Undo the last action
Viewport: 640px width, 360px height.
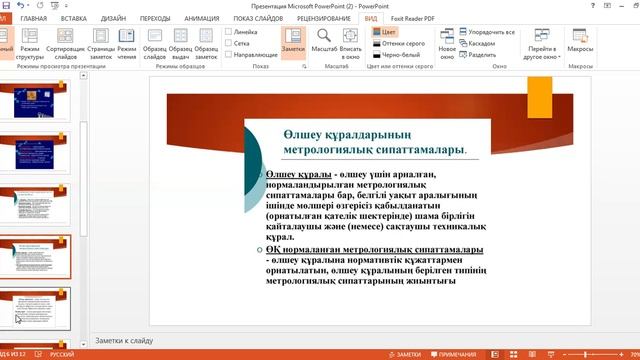(20, 5)
